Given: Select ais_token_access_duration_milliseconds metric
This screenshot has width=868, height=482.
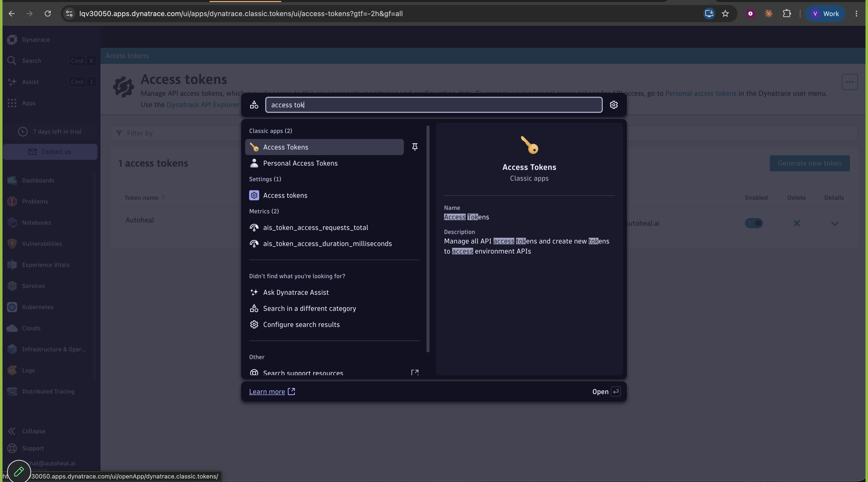Looking at the screenshot, I should [x=327, y=244].
